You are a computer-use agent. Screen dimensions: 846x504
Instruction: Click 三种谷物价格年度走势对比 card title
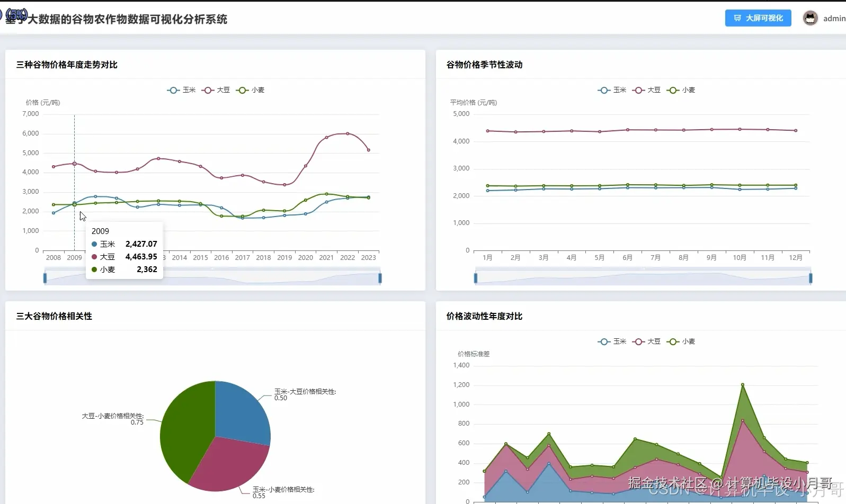tap(67, 65)
